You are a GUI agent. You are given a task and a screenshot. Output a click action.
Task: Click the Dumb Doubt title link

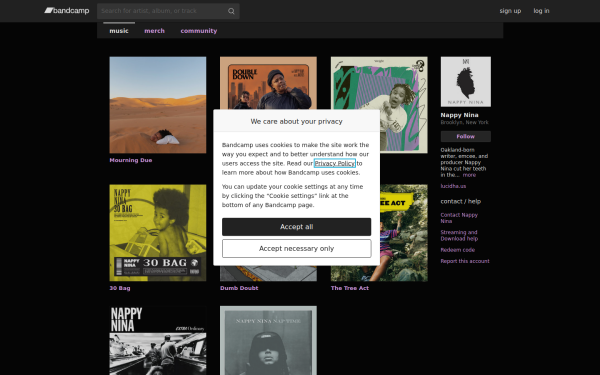point(239,288)
